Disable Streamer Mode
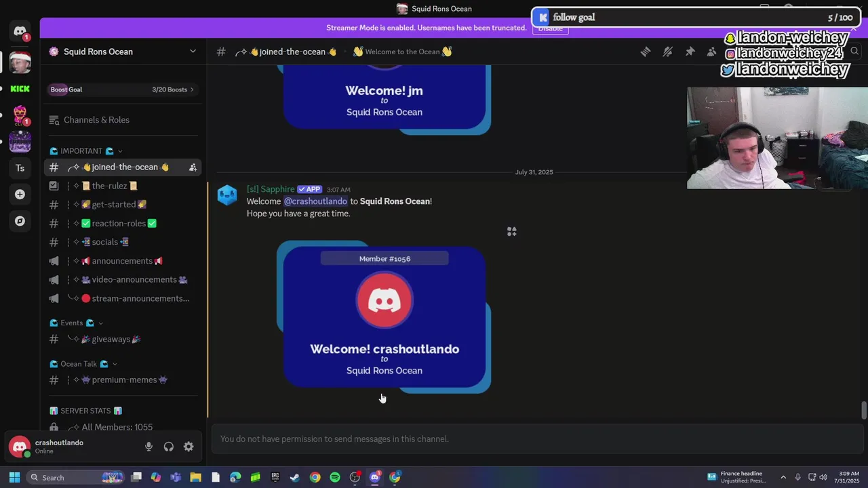 pos(550,28)
